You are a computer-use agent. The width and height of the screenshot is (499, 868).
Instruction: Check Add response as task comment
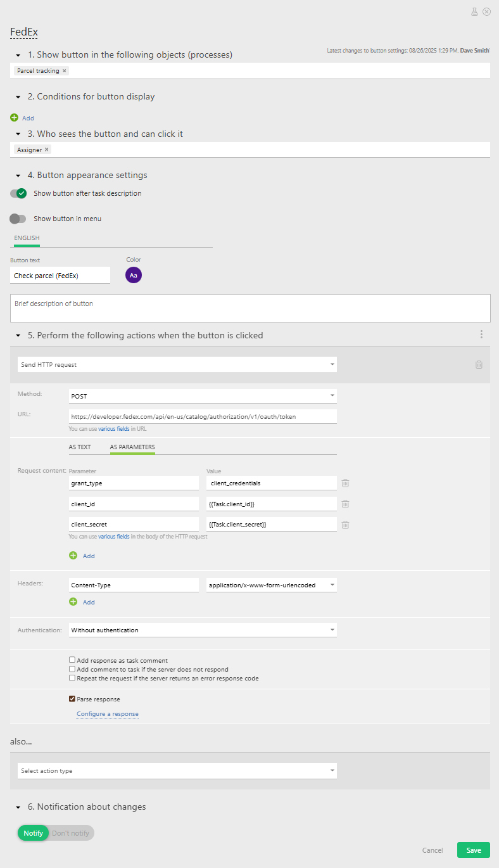point(72,660)
